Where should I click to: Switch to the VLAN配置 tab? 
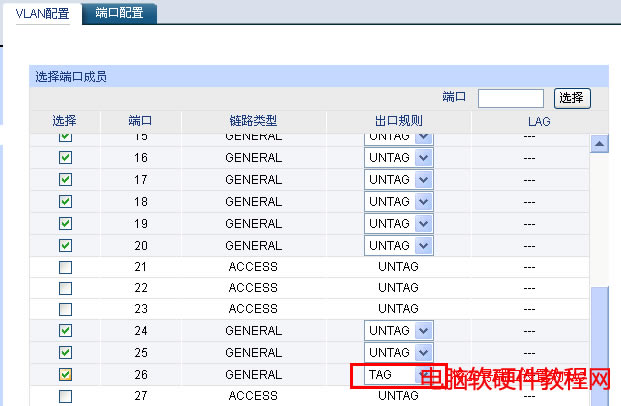pyautogui.click(x=42, y=13)
